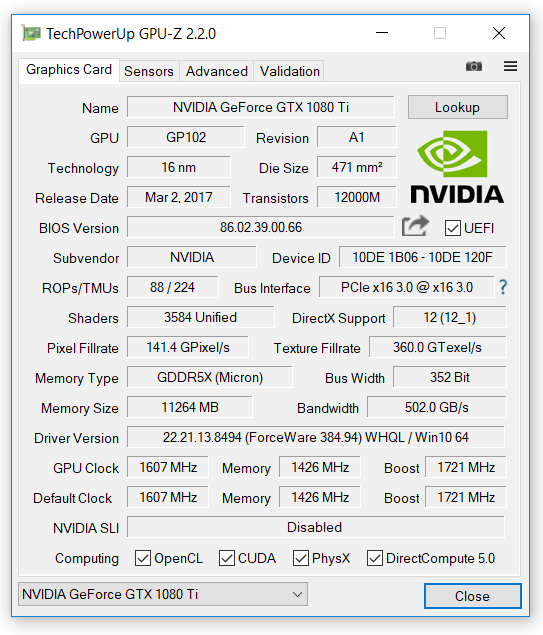Click the Subvendor field showing NVIDIA
543x635 pixels.
click(x=192, y=257)
